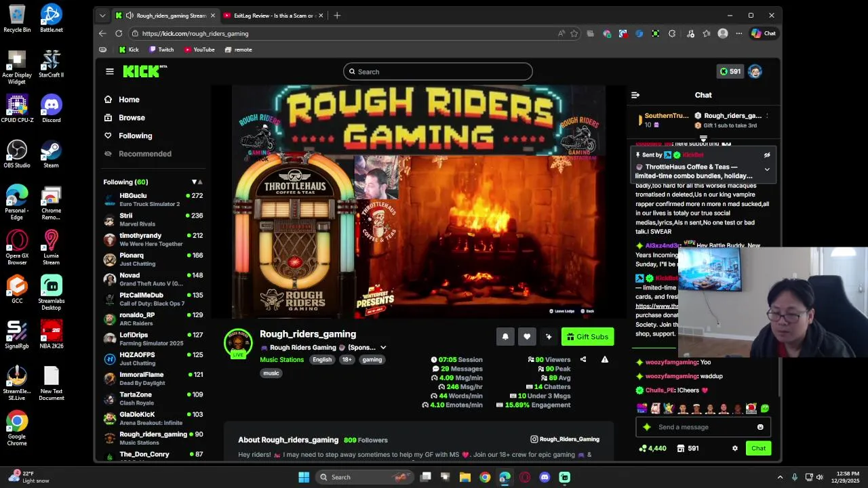Open Twitch bookmark
This screenshot has width=868, height=488.
[161, 49]
